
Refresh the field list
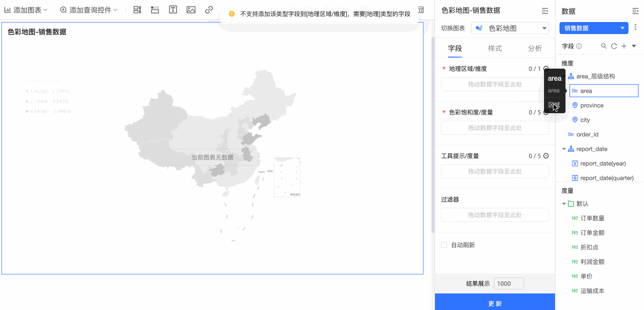(x=614, y=46)
